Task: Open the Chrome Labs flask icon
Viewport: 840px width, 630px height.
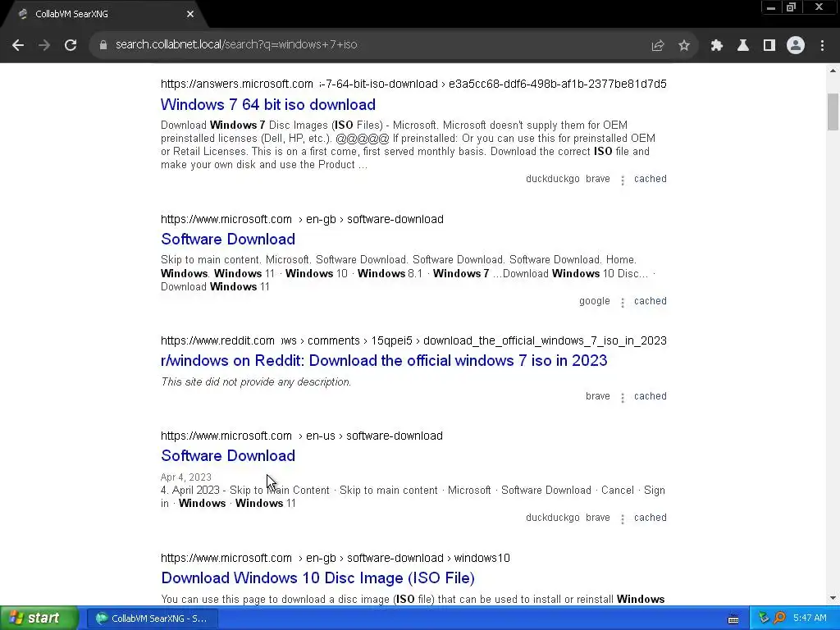Action: [743, 46]
